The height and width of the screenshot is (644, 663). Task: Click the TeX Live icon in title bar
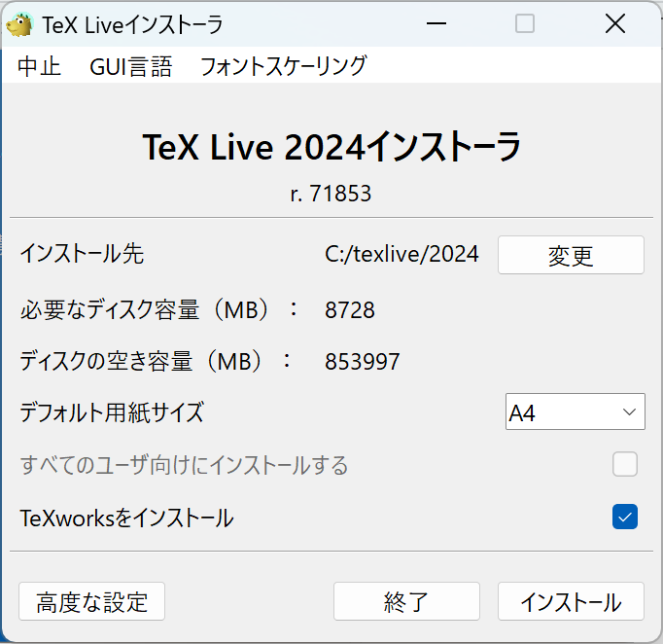pyautogui.click(x=19, y=24)
